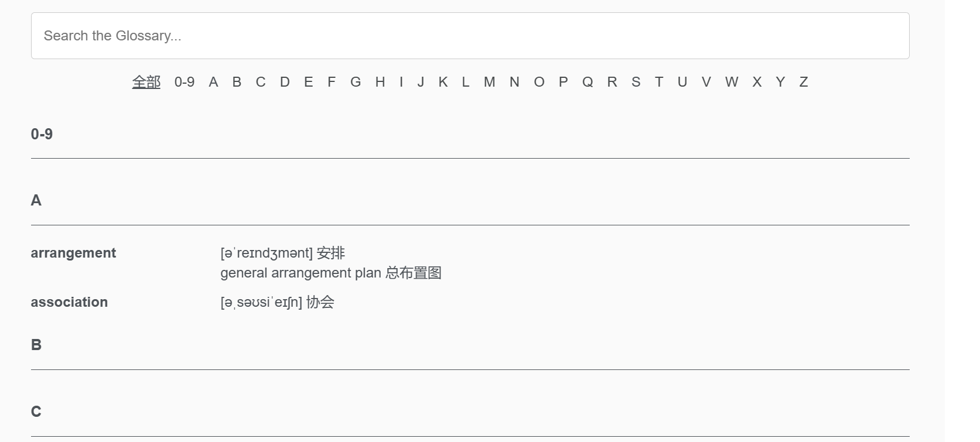
Task: Filter glossary by letter W
Action: (x=732, y=82)
